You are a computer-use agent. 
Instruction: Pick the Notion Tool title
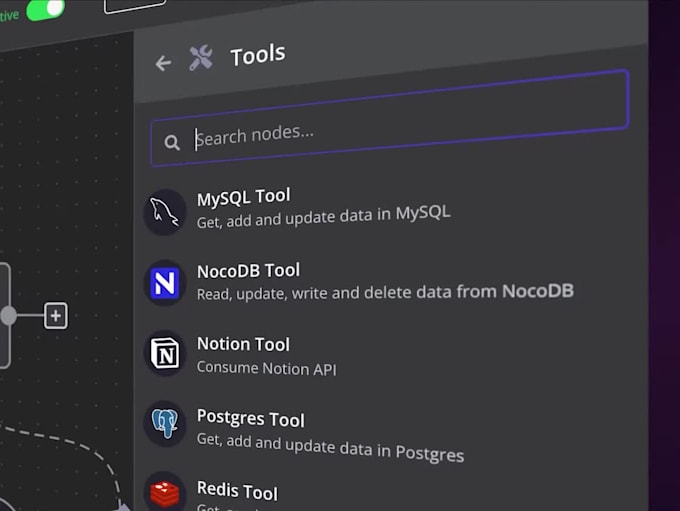tap(243, 344)
